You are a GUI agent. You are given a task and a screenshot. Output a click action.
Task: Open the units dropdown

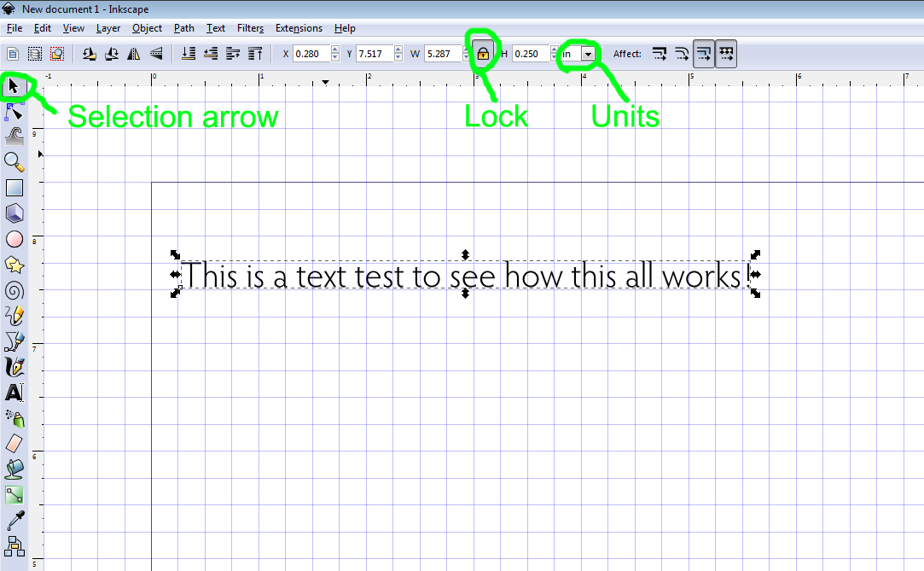point(587,53)
